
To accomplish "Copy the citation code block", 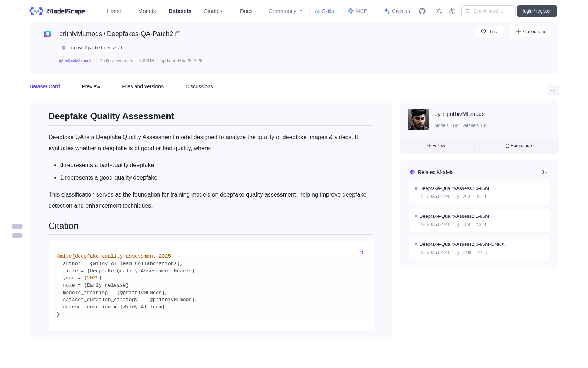I will click(361, 253).
